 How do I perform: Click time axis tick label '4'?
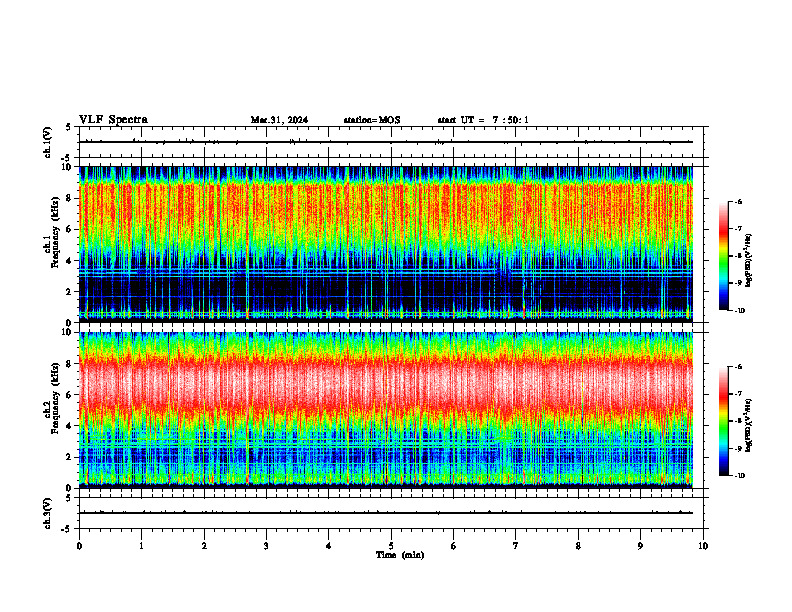coord(328,546)
